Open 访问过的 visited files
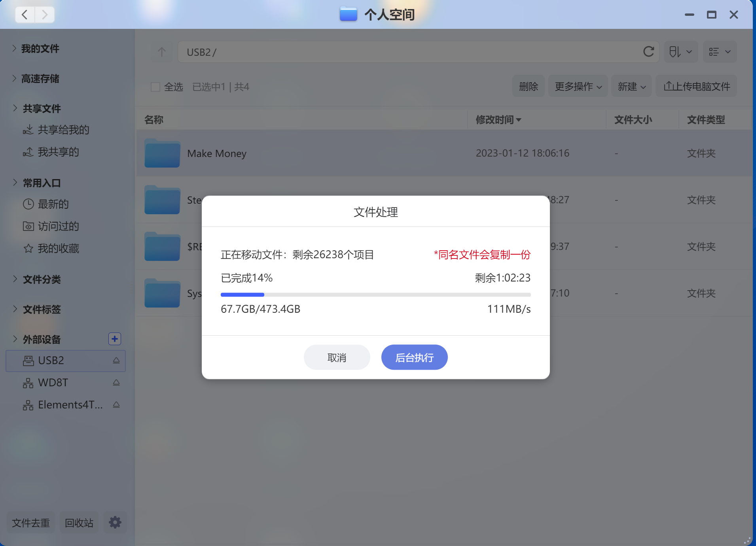 coord(58,226)
